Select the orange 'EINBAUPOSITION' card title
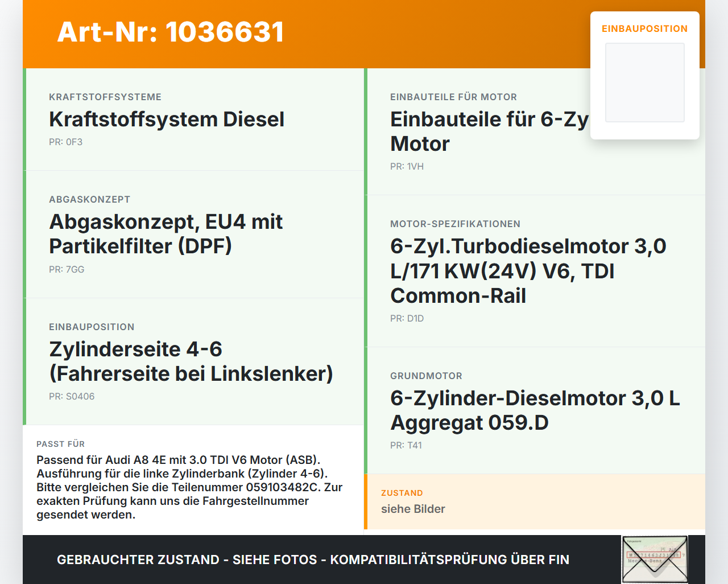Screen dimensions: 728x584 645,28
